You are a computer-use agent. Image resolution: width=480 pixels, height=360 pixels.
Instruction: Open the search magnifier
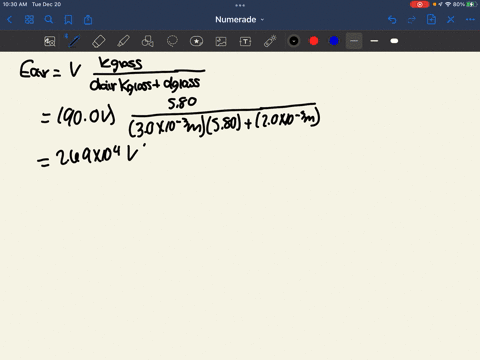point(49,20)
